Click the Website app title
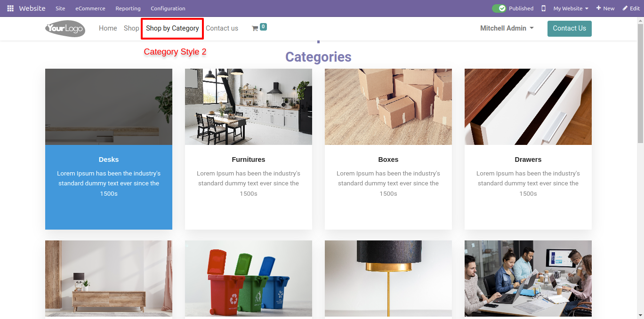The image size is (644, 319). [32, 8]
